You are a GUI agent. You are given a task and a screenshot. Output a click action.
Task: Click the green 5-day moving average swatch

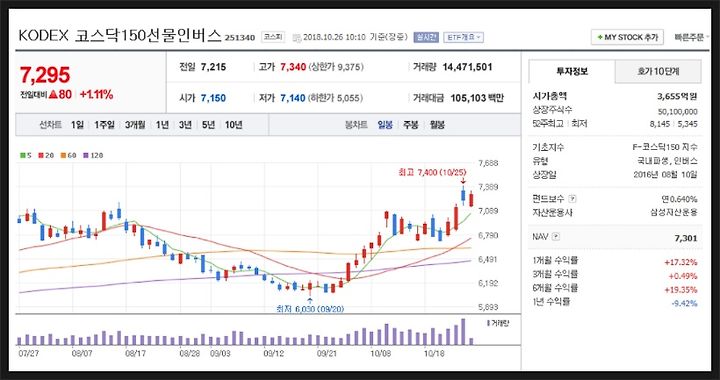pyautogui.click(x=22, y=156)
